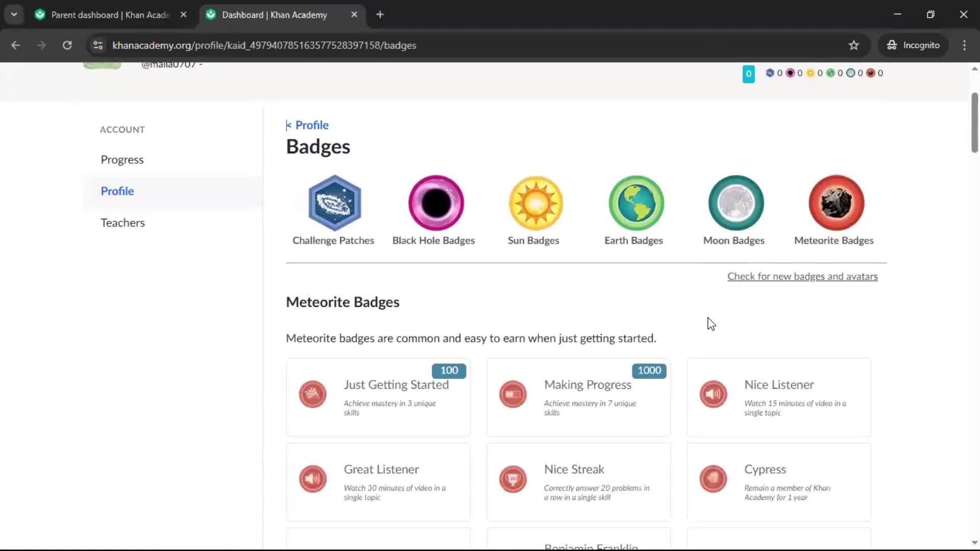Click the moon badge count icon in header
The image size is (980, 551).
click(x=850, y=73)
